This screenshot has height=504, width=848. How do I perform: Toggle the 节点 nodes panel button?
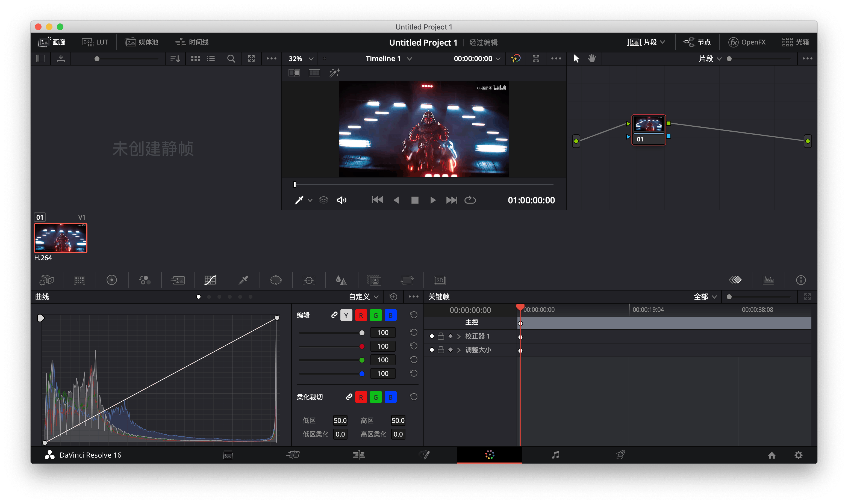697,42
